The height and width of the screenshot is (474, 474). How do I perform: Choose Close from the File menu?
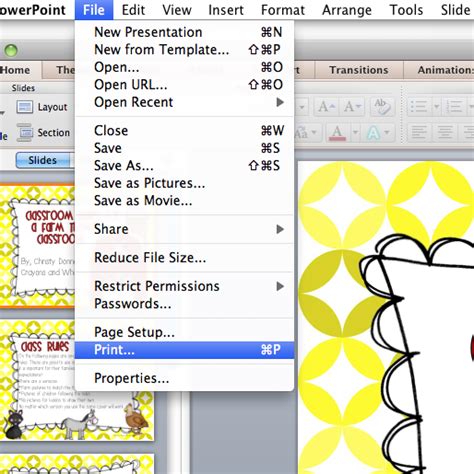click(184, 130)
